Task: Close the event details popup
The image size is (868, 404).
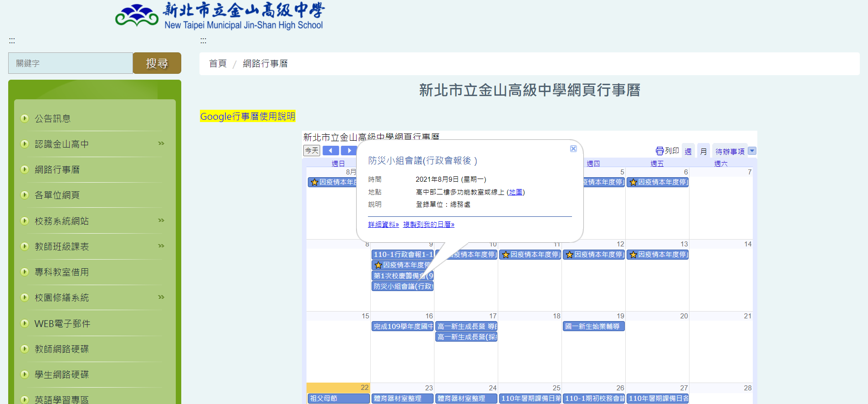Action: [573, 149]
